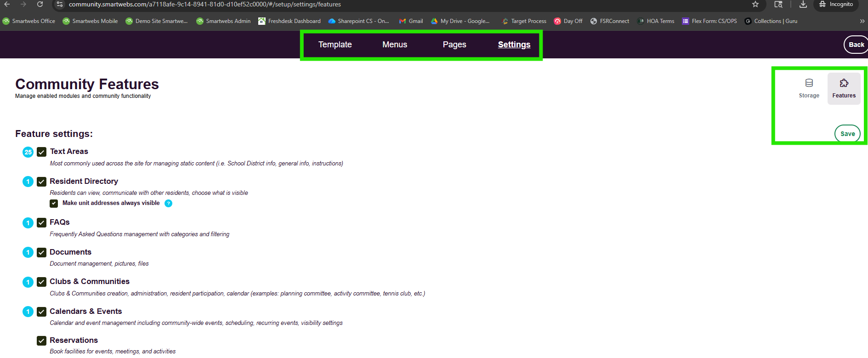Open the Gmail bookmark
The image size is (868, 358).
pos(411,21)
